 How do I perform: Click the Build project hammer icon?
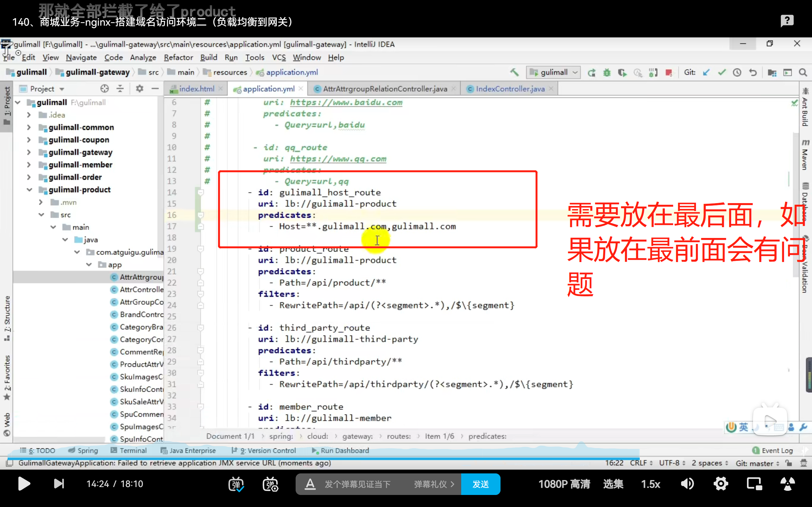[x=514, y=73]
